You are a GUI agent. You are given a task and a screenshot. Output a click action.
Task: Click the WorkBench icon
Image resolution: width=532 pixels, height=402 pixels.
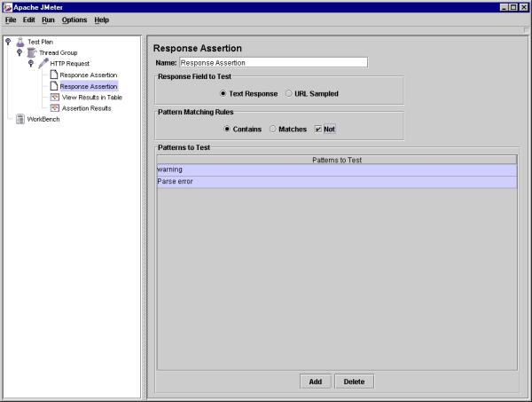(x=20, y=119)
